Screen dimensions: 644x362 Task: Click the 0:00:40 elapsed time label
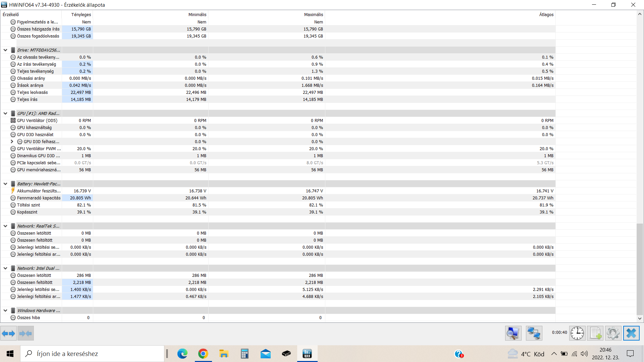click(x=559, y=333)
